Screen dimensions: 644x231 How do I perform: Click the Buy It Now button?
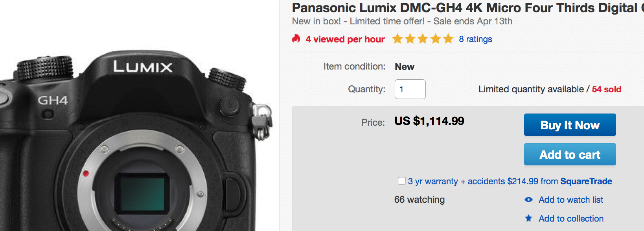[x=570, y=125]
